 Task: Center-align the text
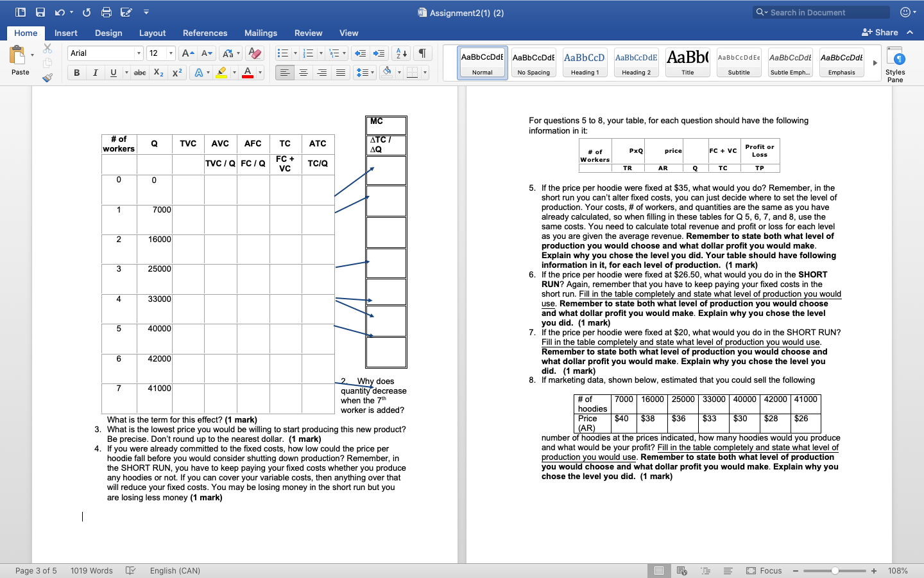[x=304, y=73]
